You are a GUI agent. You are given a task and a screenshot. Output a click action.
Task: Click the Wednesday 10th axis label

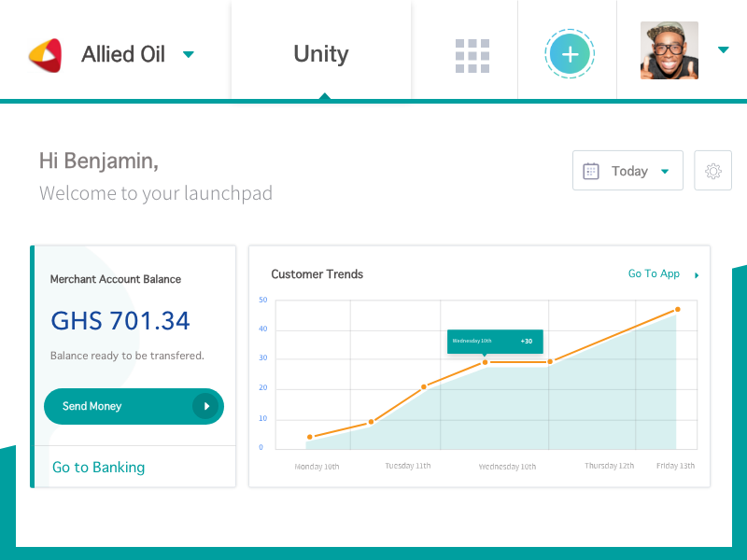pos(507,467)
